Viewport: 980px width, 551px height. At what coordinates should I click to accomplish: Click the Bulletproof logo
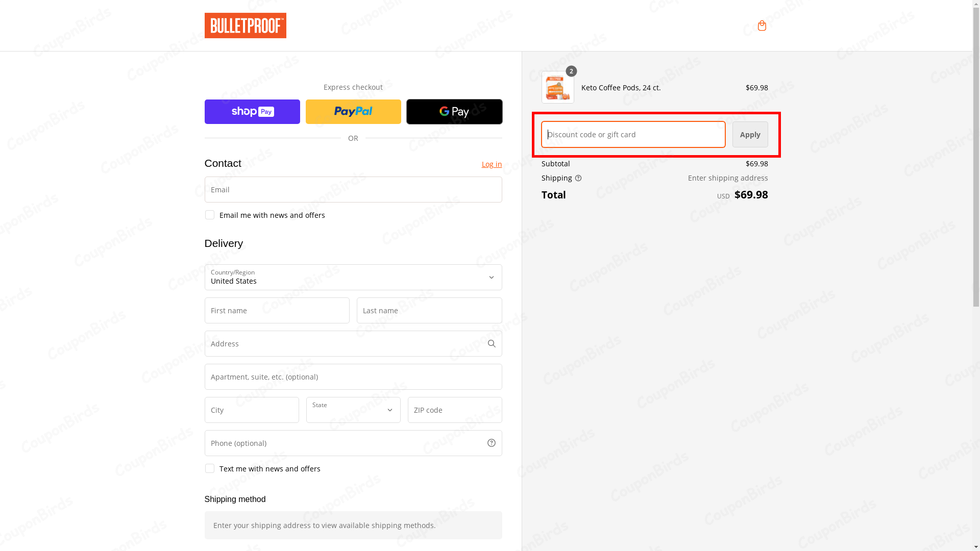(246, 26)
